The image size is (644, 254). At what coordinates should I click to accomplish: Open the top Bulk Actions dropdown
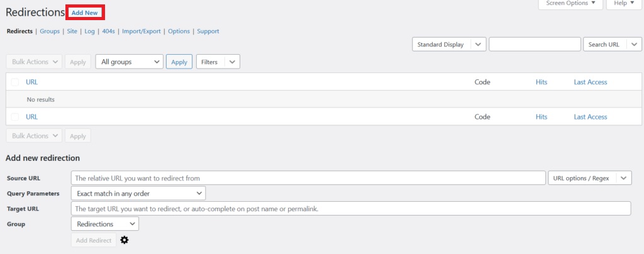(x=34, y=62)
